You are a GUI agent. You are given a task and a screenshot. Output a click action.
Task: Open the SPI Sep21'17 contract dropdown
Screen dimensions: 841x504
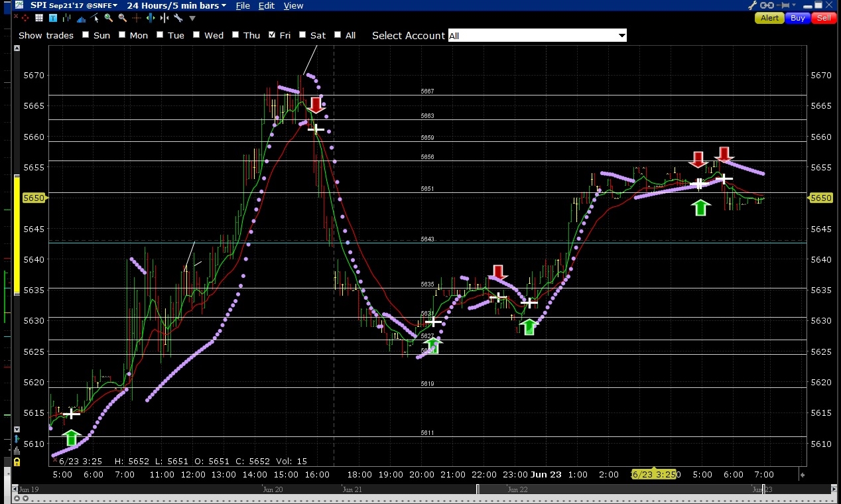(73, 5)
